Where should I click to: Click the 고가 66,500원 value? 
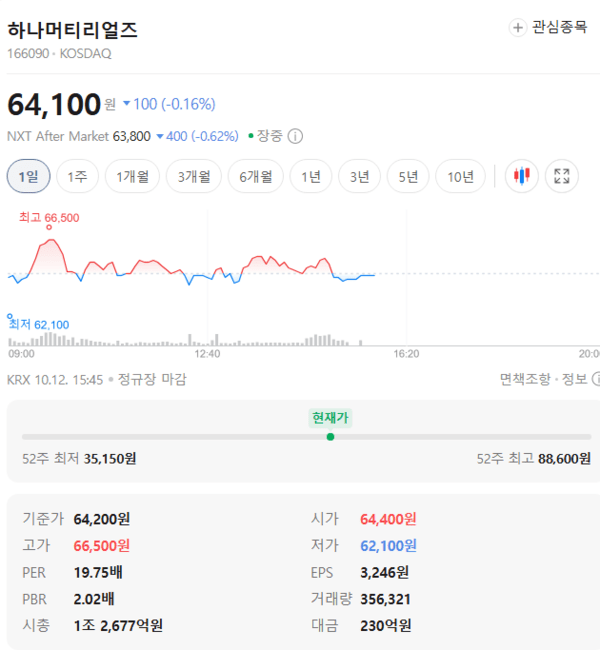pyautogui.click(x=102, y=546)
